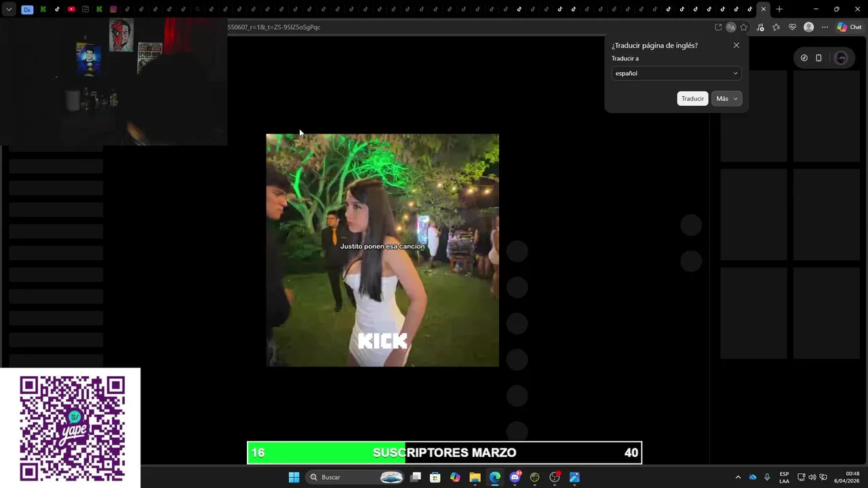Expand the 'español' language dropdown
868x488 pixels.
pos(676,73)
